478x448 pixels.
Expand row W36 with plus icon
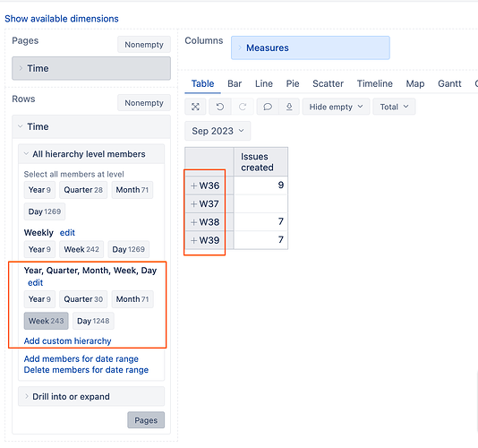point(193,185)
